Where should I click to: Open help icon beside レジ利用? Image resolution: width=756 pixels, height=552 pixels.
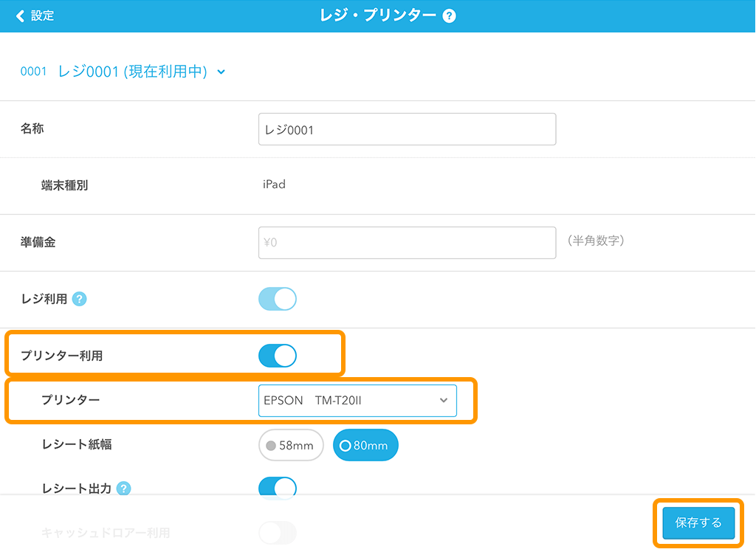click(79, 299)
